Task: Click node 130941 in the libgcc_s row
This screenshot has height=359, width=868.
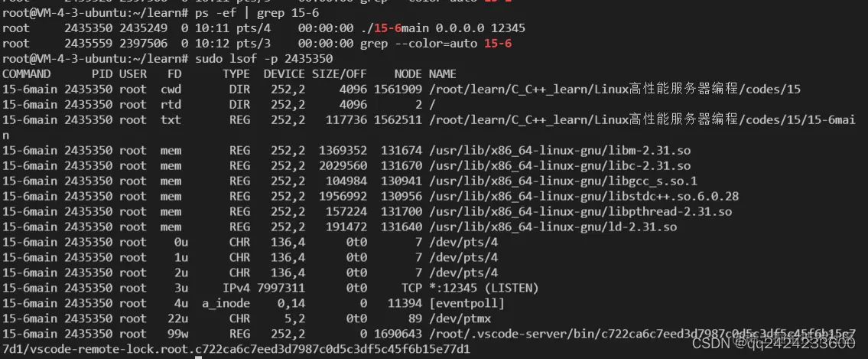Action: pos(401,181)
